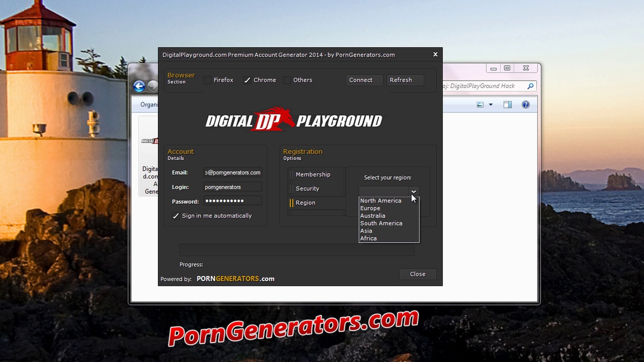The height and width of the screenshot is (362, 644).
Task: Open the DigitalPlayground file thumbnail in Explorer
Action: click(150, 141)
